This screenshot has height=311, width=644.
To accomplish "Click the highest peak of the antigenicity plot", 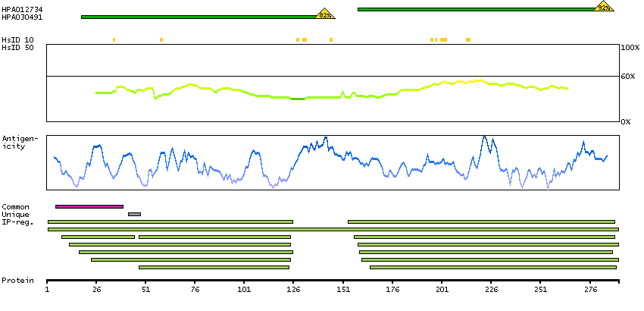I will coord(484,137).
